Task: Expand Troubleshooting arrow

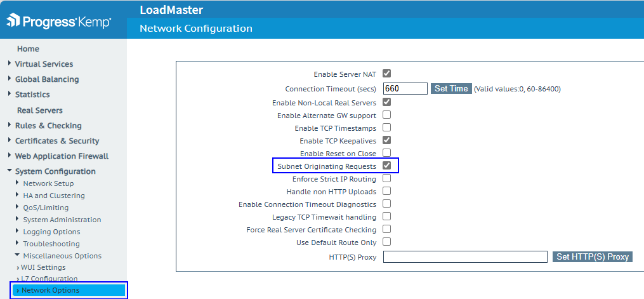Action: click(x=17, y=243)
